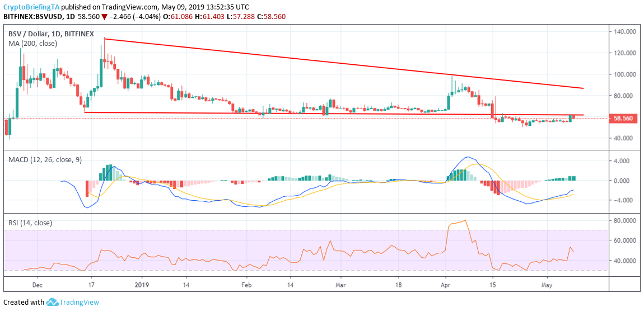This screenshot has width=644, height=312.
Task: Click the upper descending red trendline
Action: (343, 64)
